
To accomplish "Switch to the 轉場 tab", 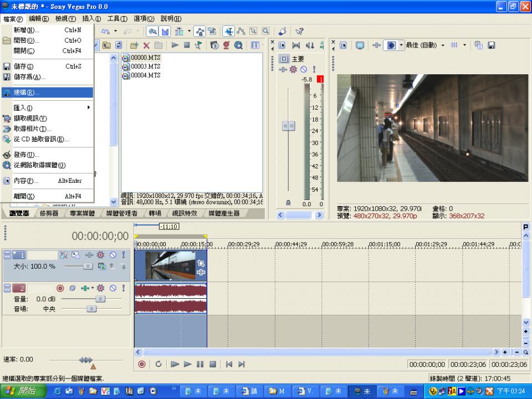I will pos(155,213).
